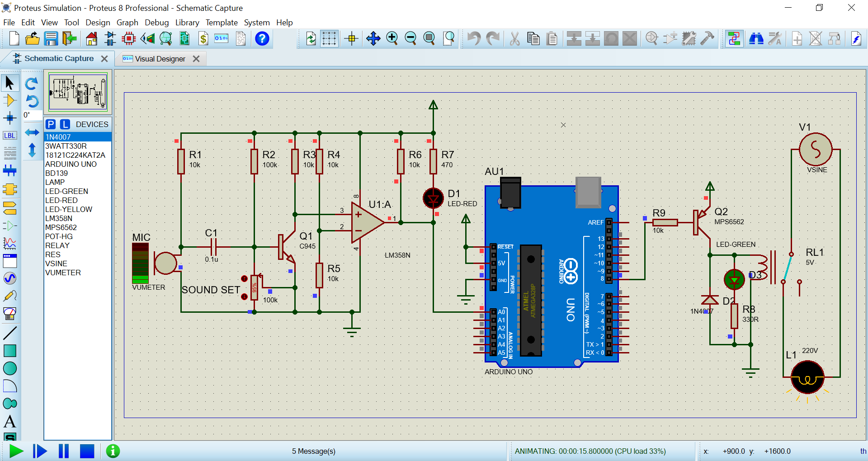The height and width of the screenshot is (461, 868).
Task: Select the 2D line drawing tool
Action: pos(9,333)
